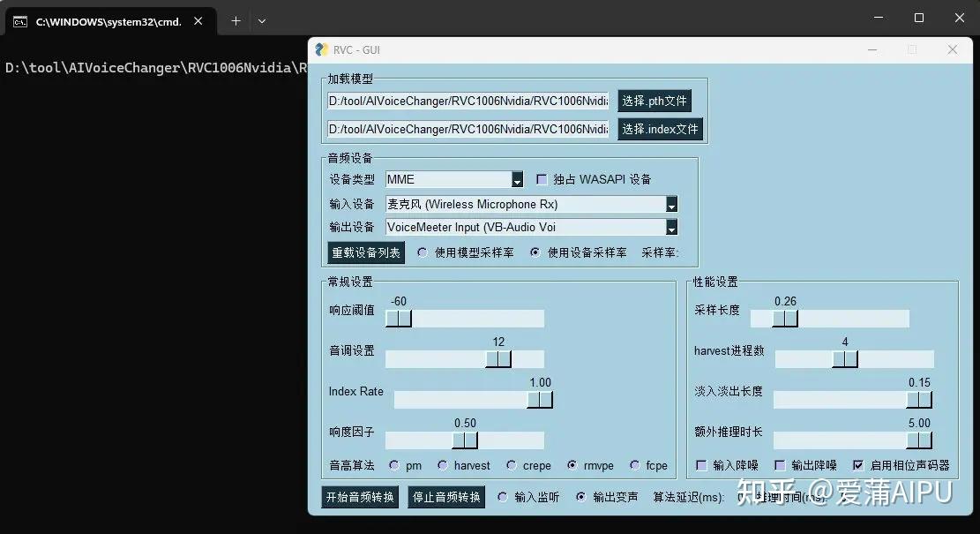Click the Index Rate slider handle

point(541,399)
